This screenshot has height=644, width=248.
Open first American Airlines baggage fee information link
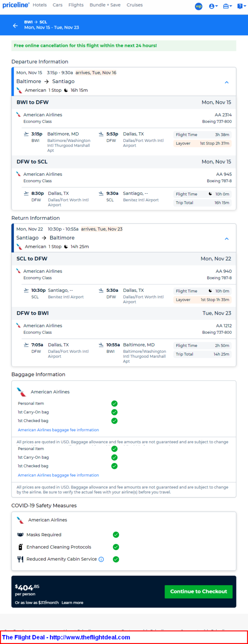[x=58, y=430]
